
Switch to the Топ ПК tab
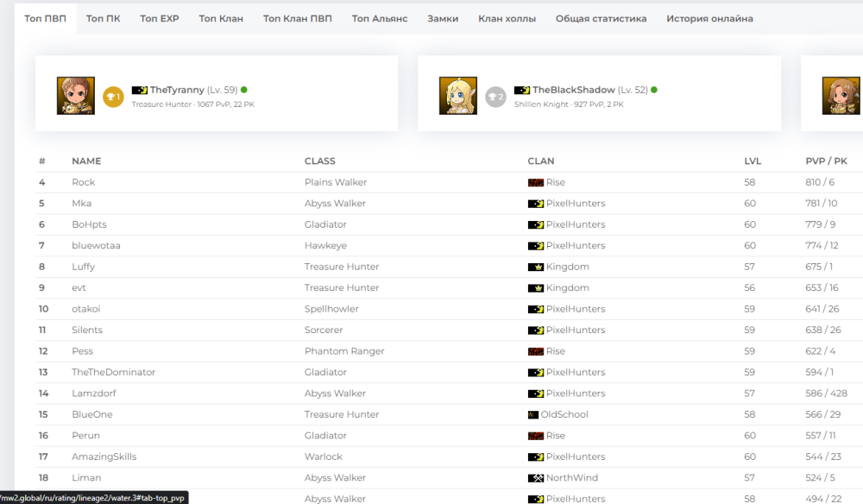point(103,18)
